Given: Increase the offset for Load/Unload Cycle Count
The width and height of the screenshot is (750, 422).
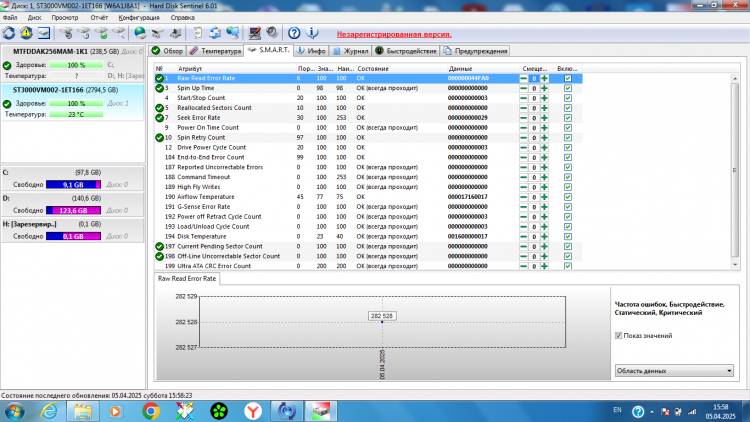Looking at the screenshot, I should pos(544,227).
